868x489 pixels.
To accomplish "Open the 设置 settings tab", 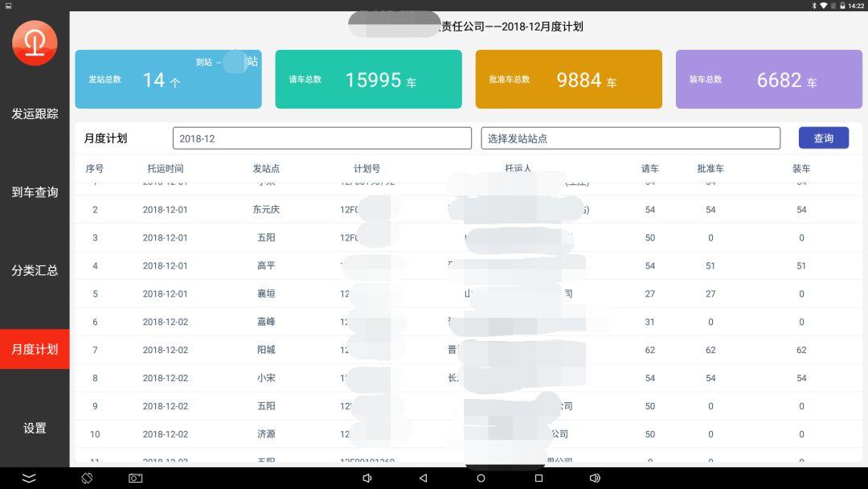I will [35, 428].
